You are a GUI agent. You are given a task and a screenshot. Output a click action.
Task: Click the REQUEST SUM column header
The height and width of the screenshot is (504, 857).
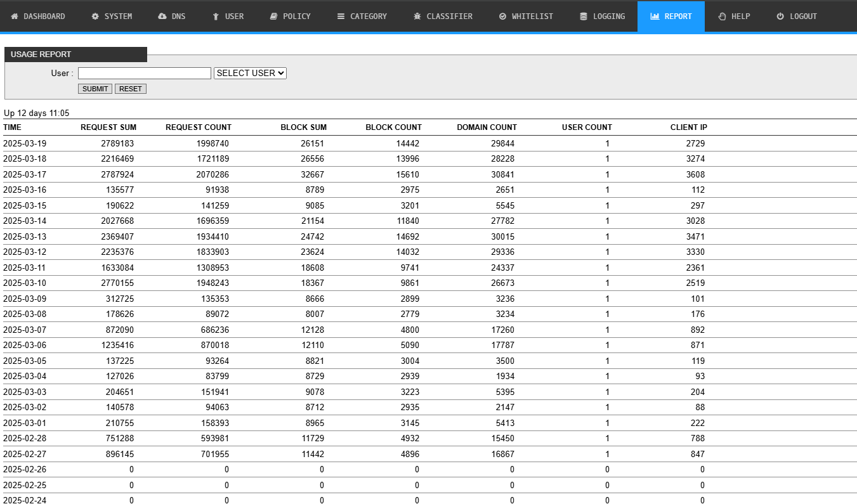coord(108,127)
